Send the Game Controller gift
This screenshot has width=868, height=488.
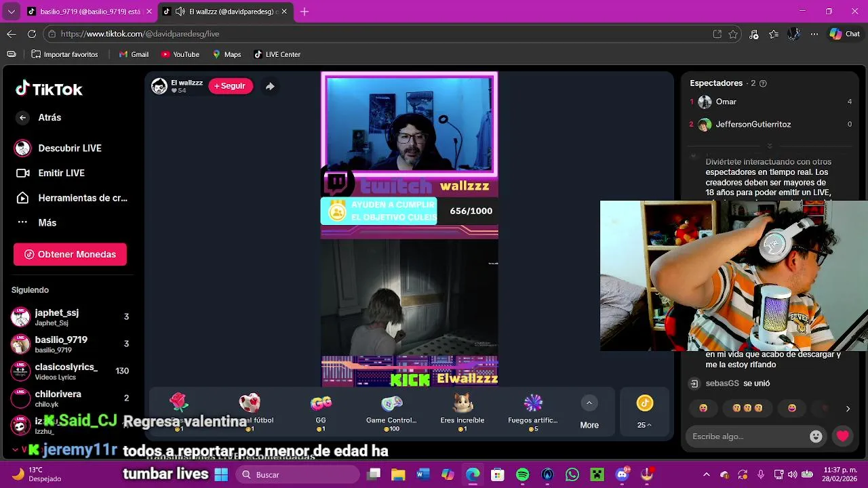tap(391, 411)
